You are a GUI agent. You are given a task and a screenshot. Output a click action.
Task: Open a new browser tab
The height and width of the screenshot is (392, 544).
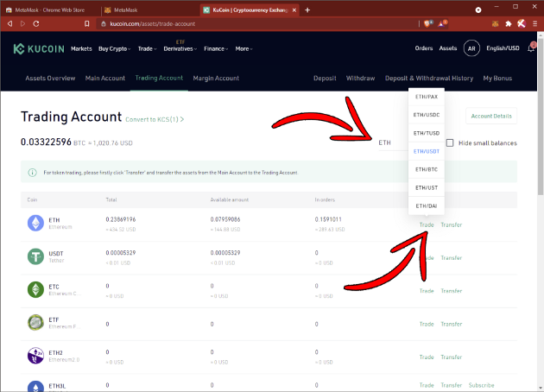(x=307, y=10)
